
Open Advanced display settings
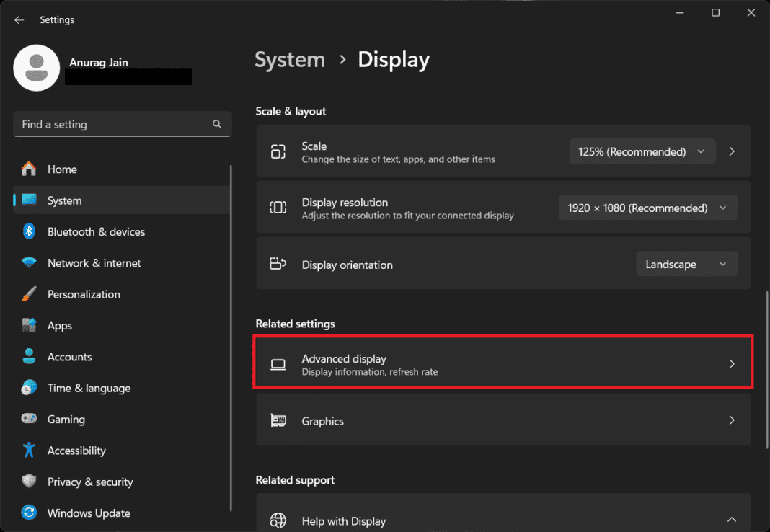pyautogui.click(x=503, y=363)
